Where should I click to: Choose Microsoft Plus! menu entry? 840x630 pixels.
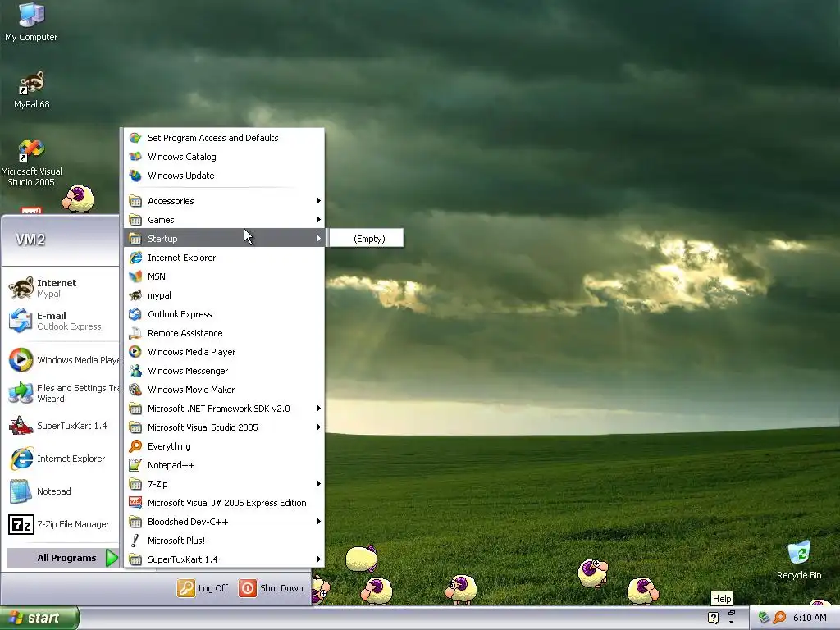pos(224,541)
